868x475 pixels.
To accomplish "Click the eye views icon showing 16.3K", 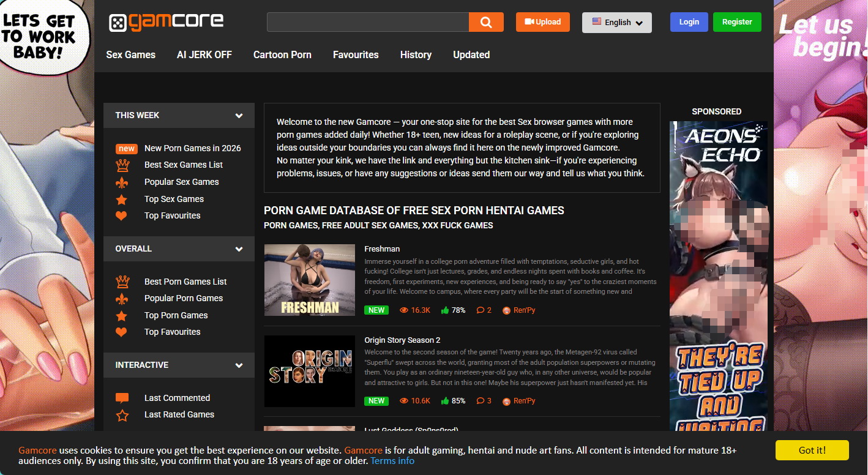I will (404, 310).
